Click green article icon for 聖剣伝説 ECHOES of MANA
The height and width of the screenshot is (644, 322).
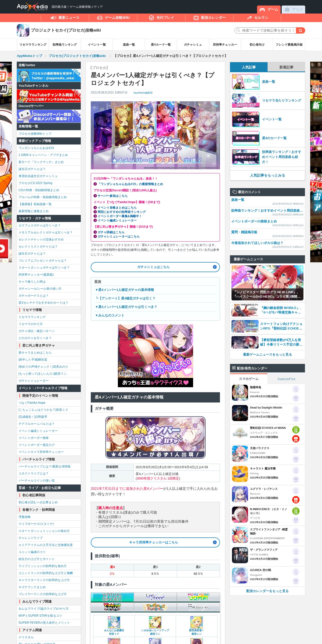[x=296, y=430]
